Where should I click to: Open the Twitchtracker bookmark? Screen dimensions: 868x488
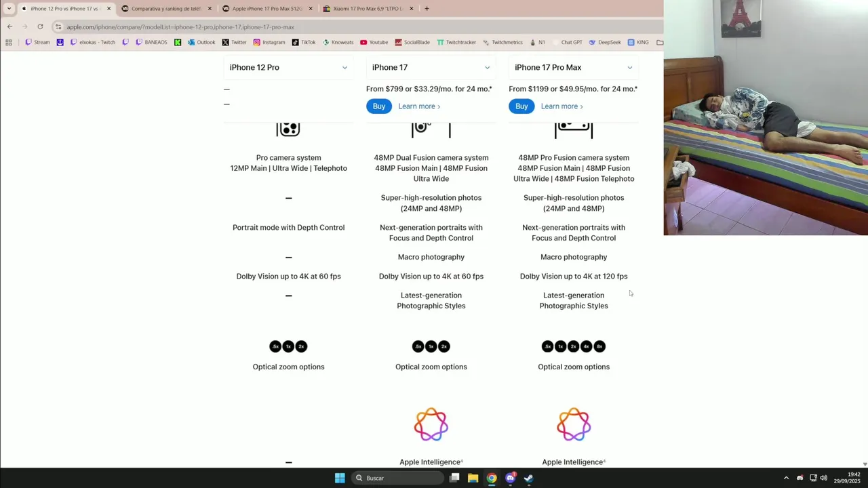(456, 42)
